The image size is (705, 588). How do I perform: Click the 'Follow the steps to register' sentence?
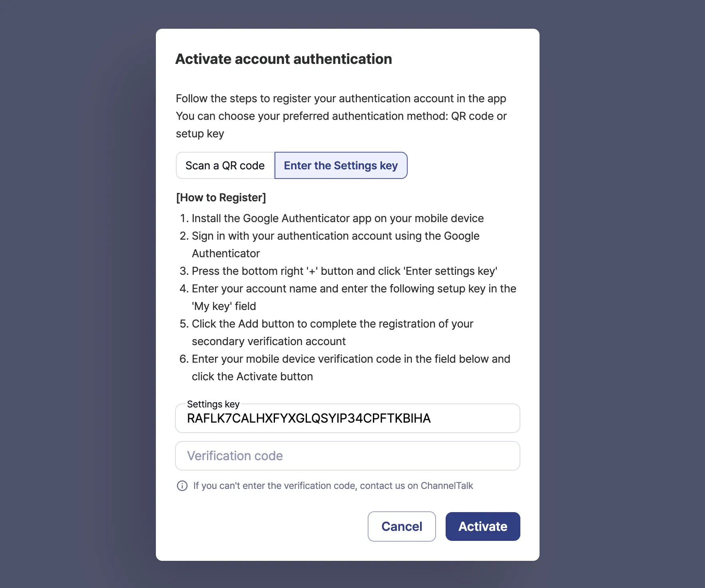coord(341,99)
